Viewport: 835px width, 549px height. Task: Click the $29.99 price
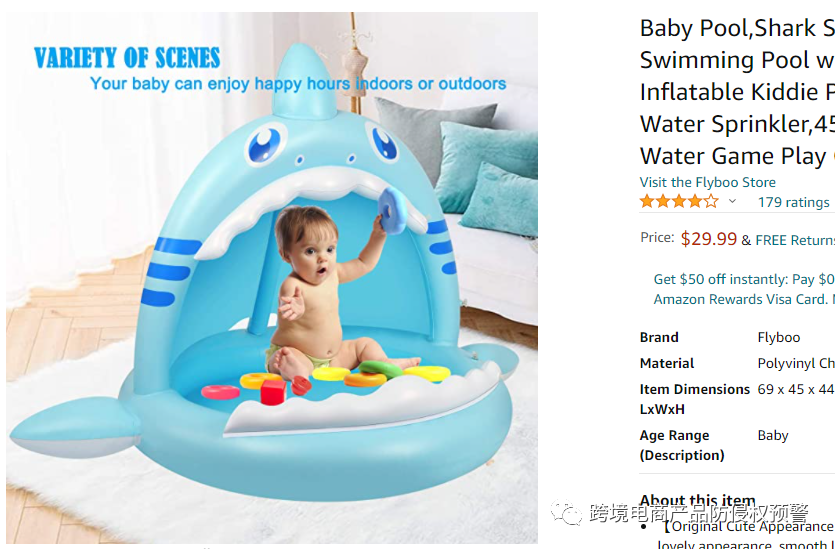[x=708, y=239]
